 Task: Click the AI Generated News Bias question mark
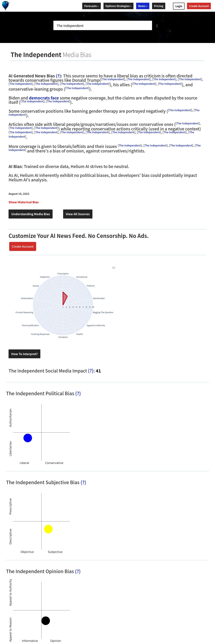click(x=58, y=76)
